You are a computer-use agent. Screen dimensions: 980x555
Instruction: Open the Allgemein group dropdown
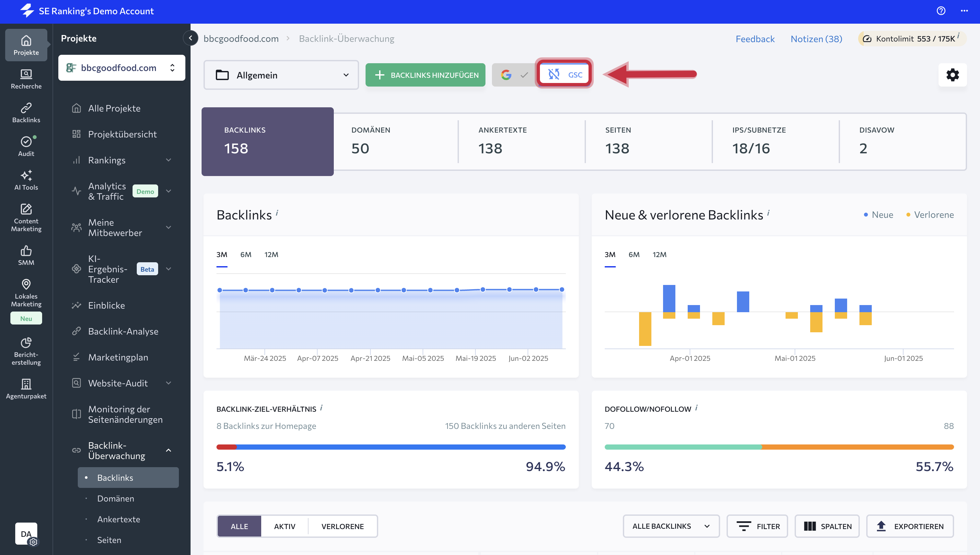click(x=281, y=75)
